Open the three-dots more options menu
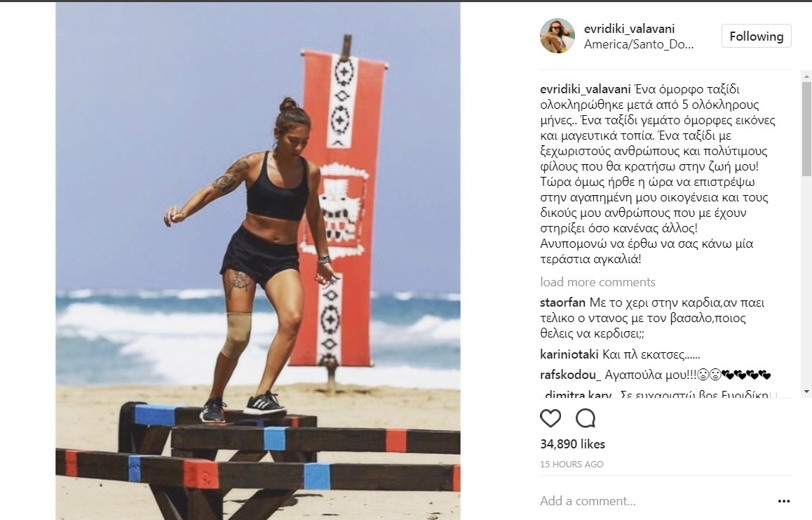The height and width of the screenshot is (520, 812). pos(783,501)
